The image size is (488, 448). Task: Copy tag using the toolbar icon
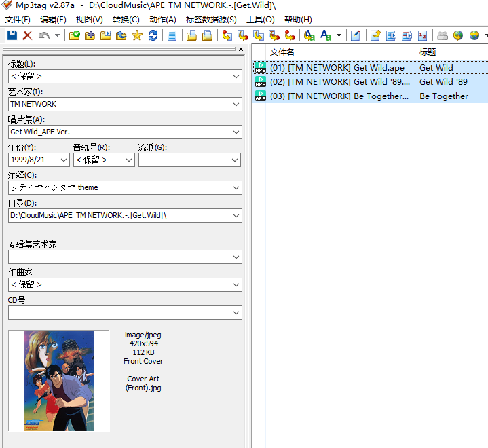tap(191, 35)
